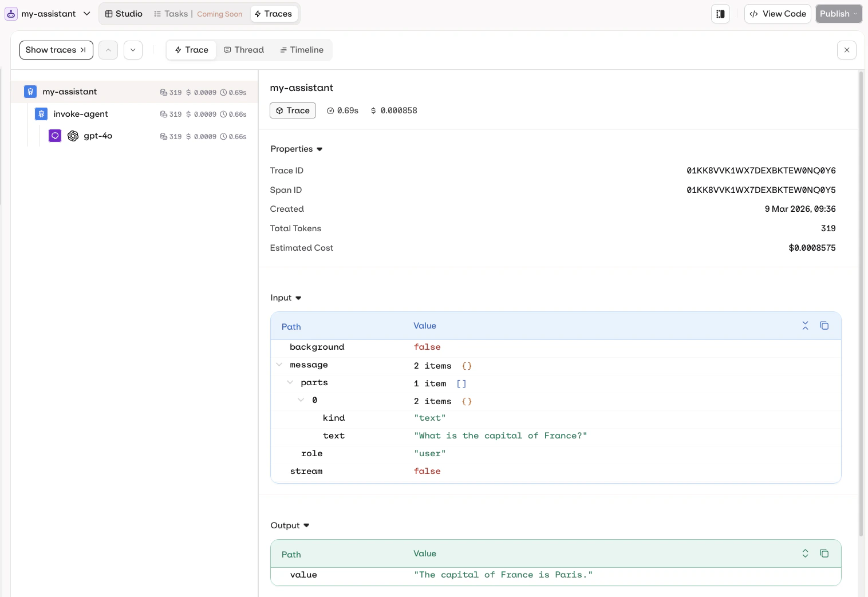868x597 pixels.
Task: Click the Value header in the Output table
Action: 425,553
